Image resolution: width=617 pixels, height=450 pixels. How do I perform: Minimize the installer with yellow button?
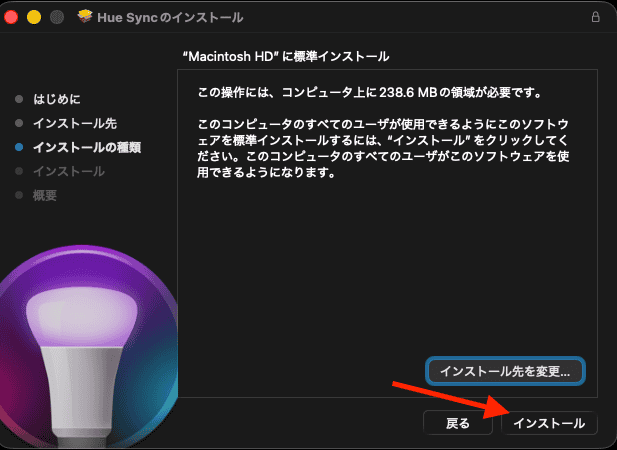click(34, 17)
